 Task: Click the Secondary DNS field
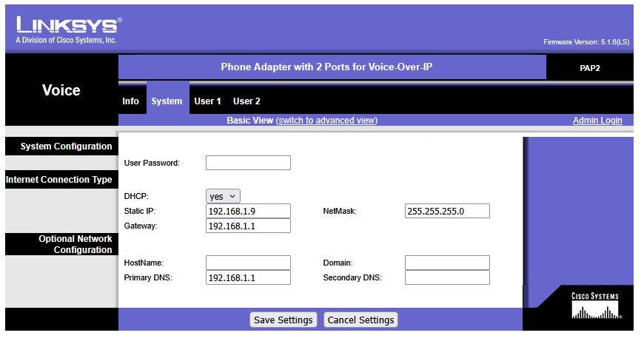447,277
